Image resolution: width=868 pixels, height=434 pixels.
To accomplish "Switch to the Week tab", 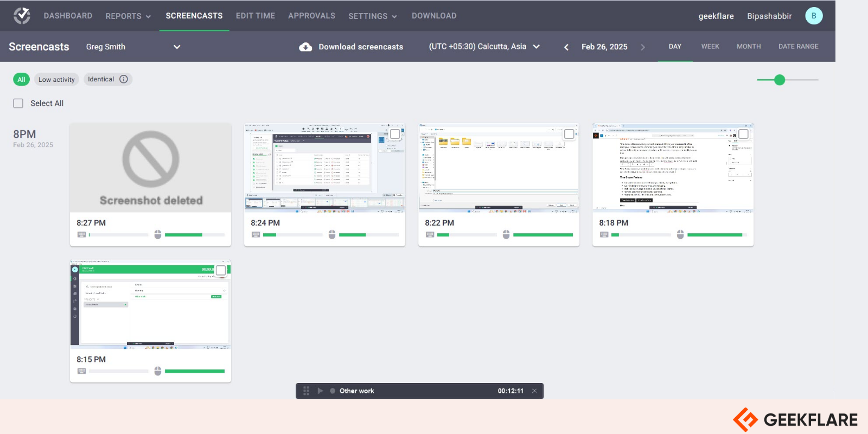I will click(710, 47).
